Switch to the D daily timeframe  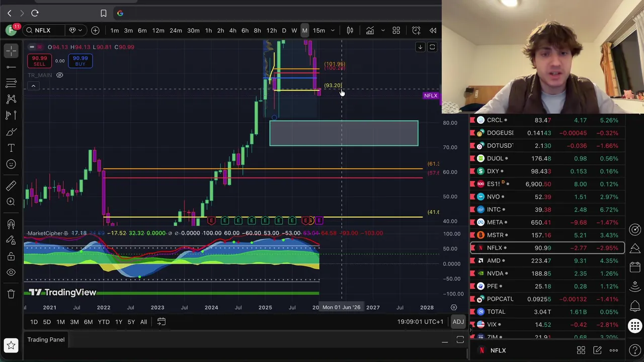[284, 31]
